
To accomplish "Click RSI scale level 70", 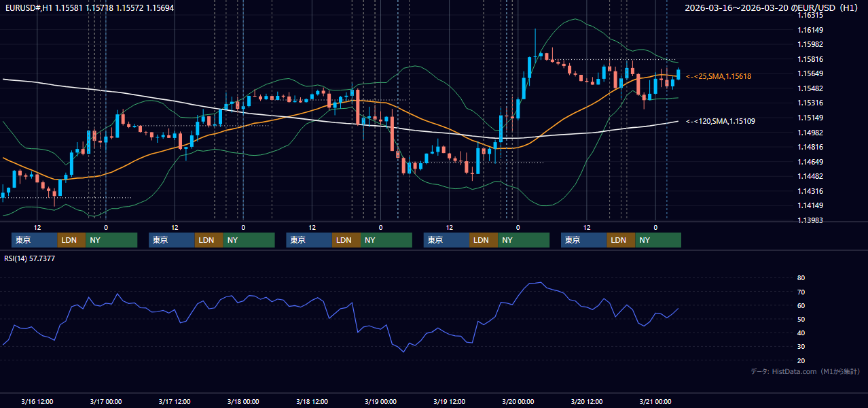I will coord(801,292).
